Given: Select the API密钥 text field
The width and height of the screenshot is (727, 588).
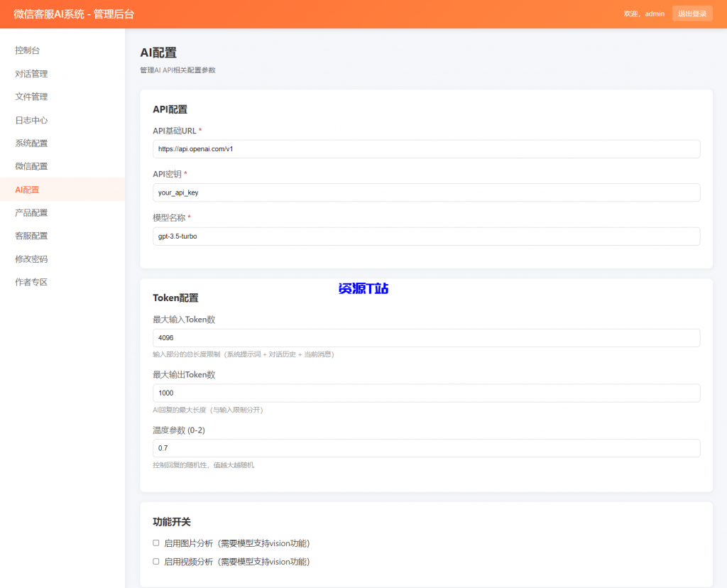Looking at the screenshot, I should 426,192.
